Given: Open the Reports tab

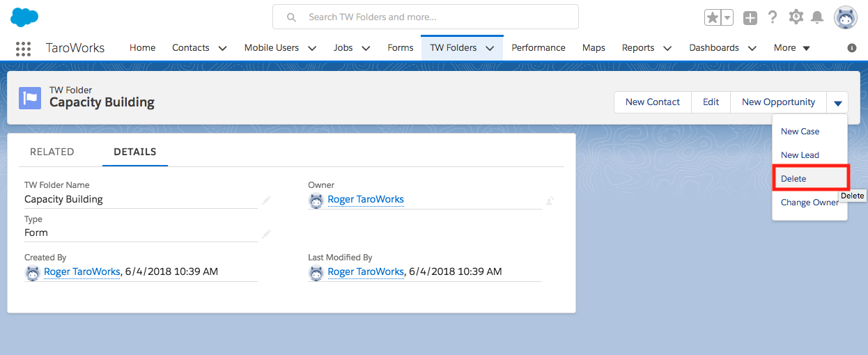Looking at the screenshot, I should click(638, 47).
